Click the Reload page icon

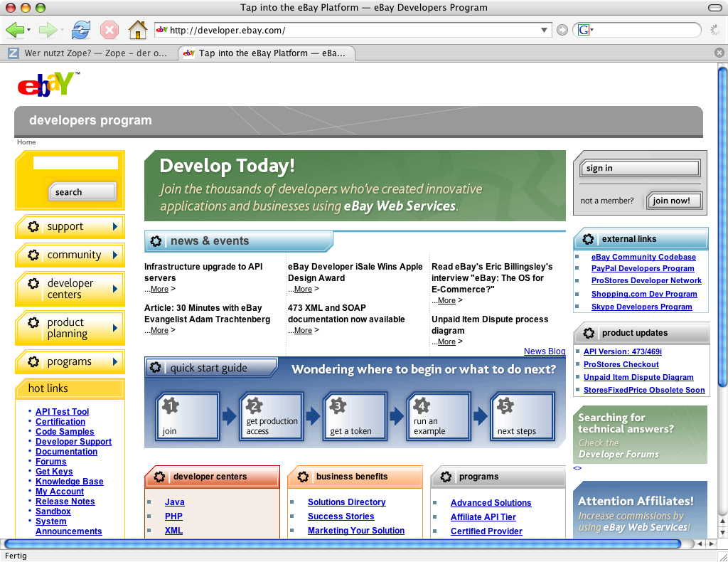click(x=81, y=30)
